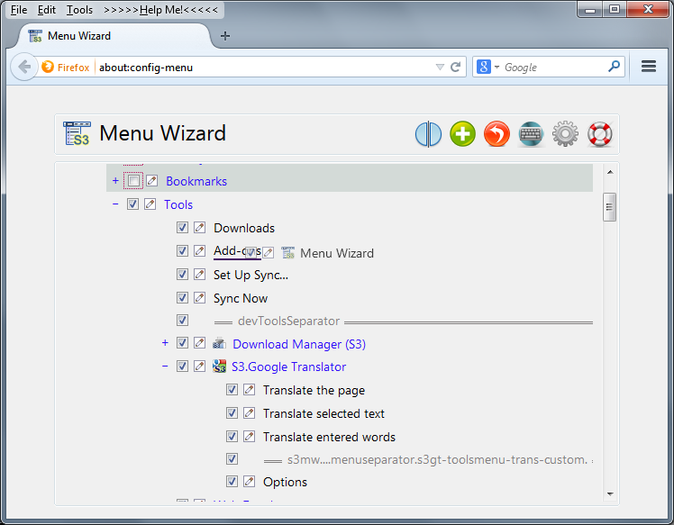This screenshot has width=674, height=525.
Task: Click the Firefox identity label
Action: pos(73,68)
